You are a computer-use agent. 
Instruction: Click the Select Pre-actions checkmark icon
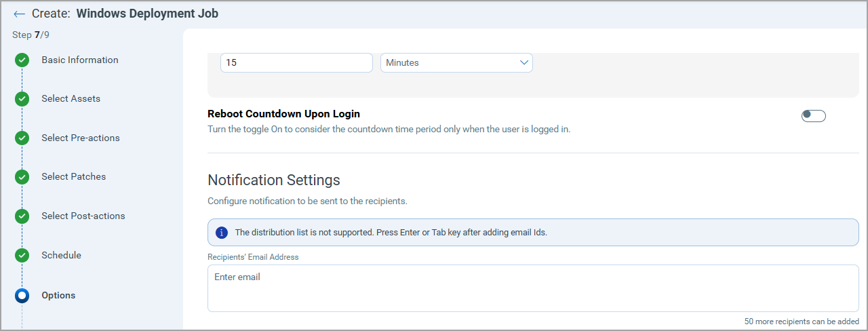pos(22,138)
